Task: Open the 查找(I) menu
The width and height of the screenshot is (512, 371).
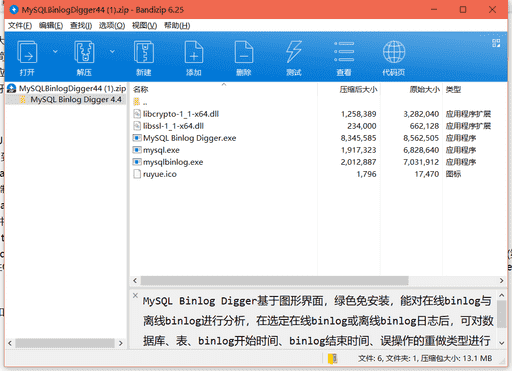Action: (x=81, y=26)
